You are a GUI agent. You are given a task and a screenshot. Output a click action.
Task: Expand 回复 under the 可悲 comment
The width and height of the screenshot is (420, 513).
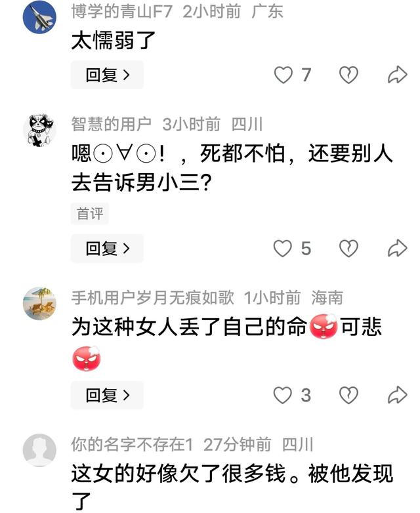108,395
